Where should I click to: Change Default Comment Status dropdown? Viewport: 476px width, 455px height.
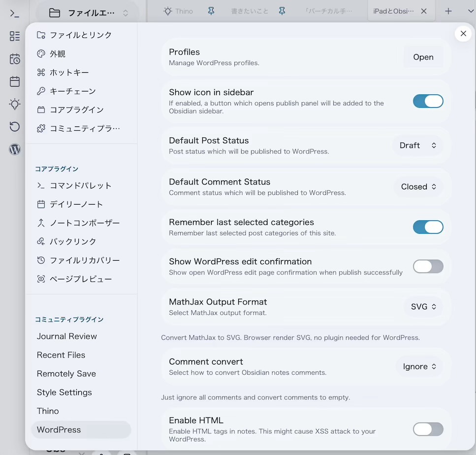(418, 187)
